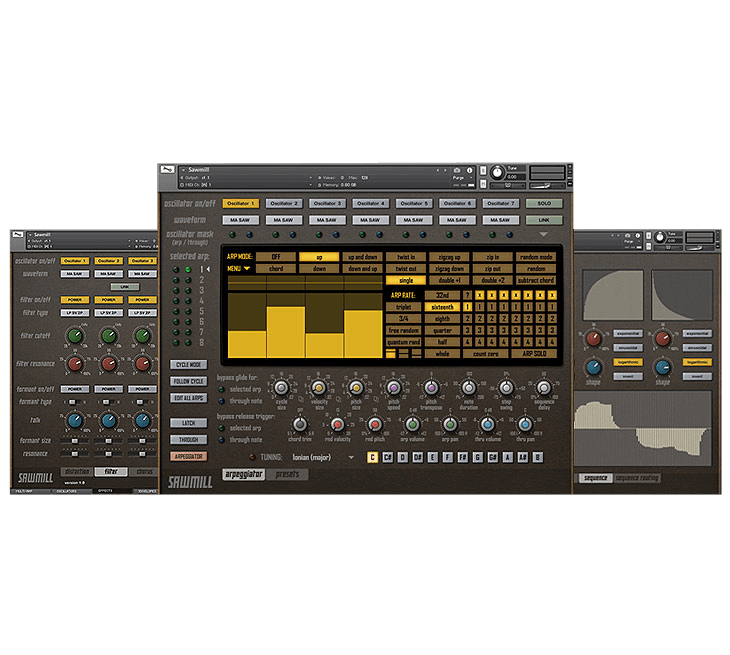Select the zigzag up arp mode

coord(449,257)
